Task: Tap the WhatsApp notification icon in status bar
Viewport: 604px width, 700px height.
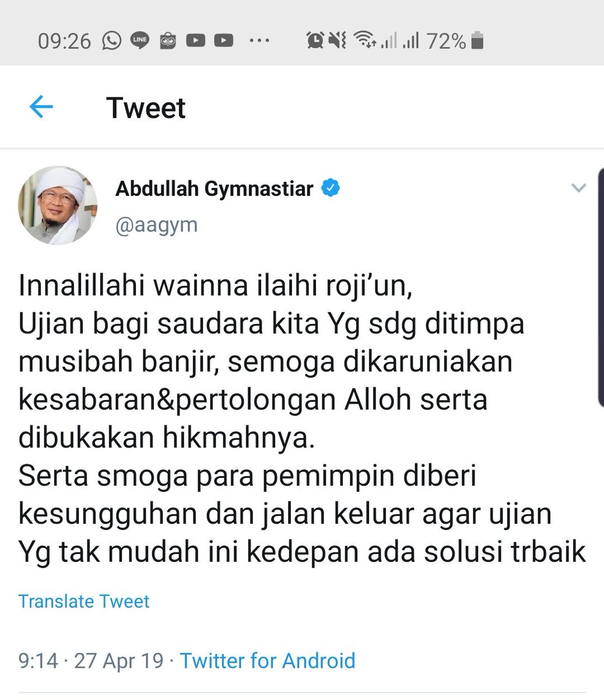Action: pyautogui.click(x=111, y=40)
